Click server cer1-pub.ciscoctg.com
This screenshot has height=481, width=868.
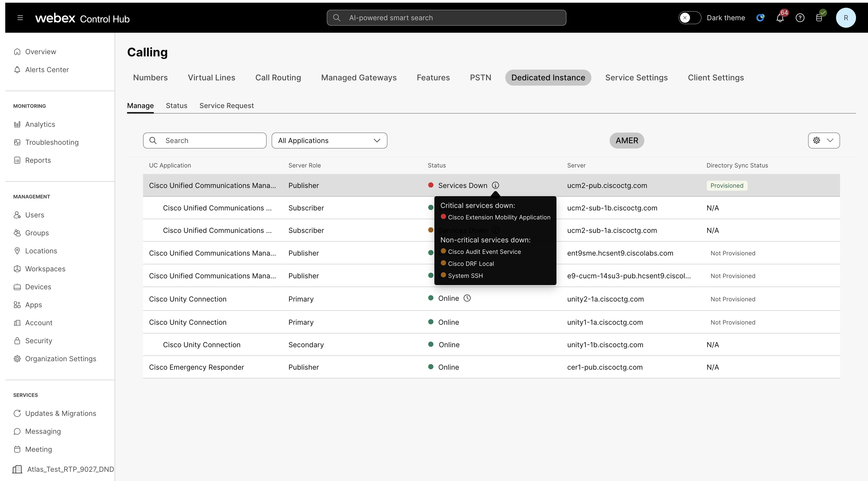pyautogui.click(x=605, y=367)
